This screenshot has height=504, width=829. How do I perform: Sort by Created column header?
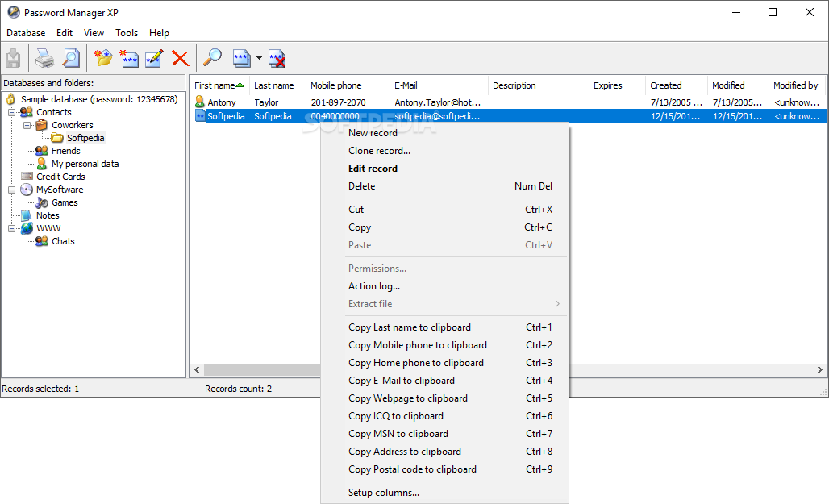coord(677,85)
